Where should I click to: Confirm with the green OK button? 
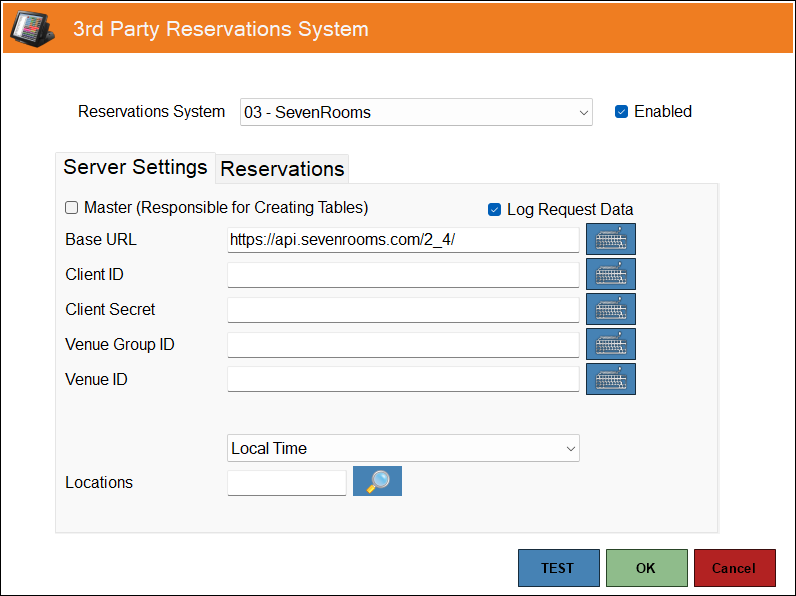pos(646,568)
